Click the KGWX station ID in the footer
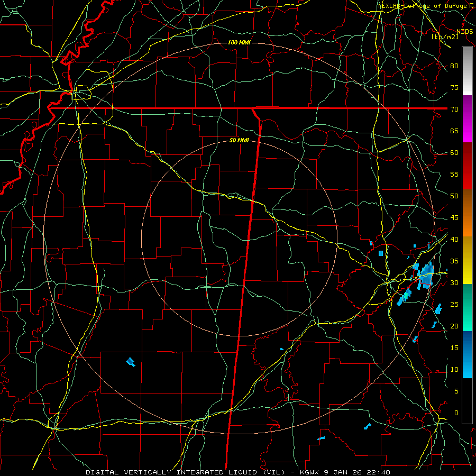476x476 pixels. pos(309,472)
